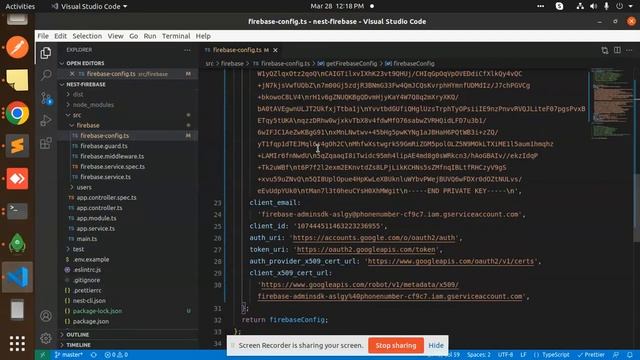Open the View menu
640x360 pixels.
pyautogui.click(x=116, y=36)
